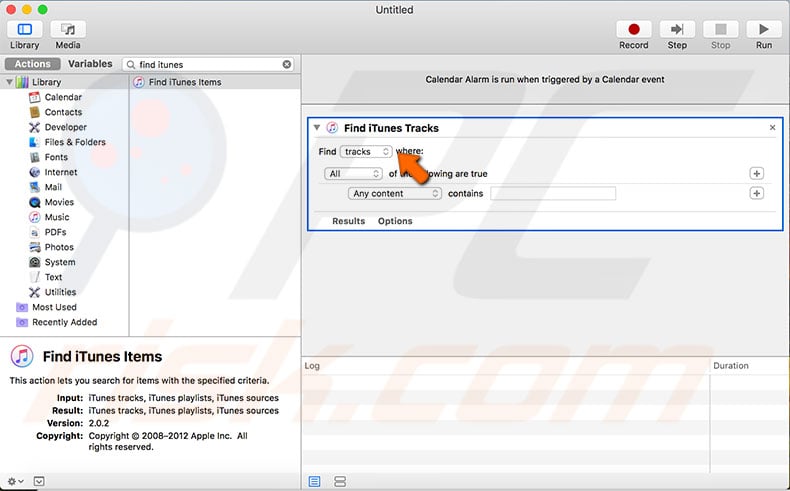
Task: Clear the find itunes search field
Action: click(287, 64)
